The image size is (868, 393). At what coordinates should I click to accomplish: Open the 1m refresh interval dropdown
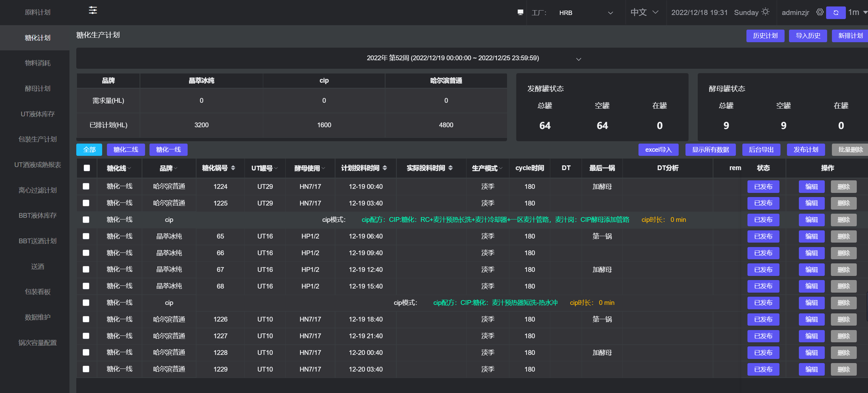point(858,13)
